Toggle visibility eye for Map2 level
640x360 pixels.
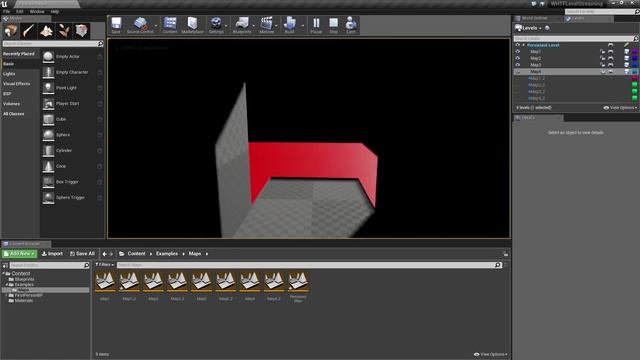click(518, 58)
